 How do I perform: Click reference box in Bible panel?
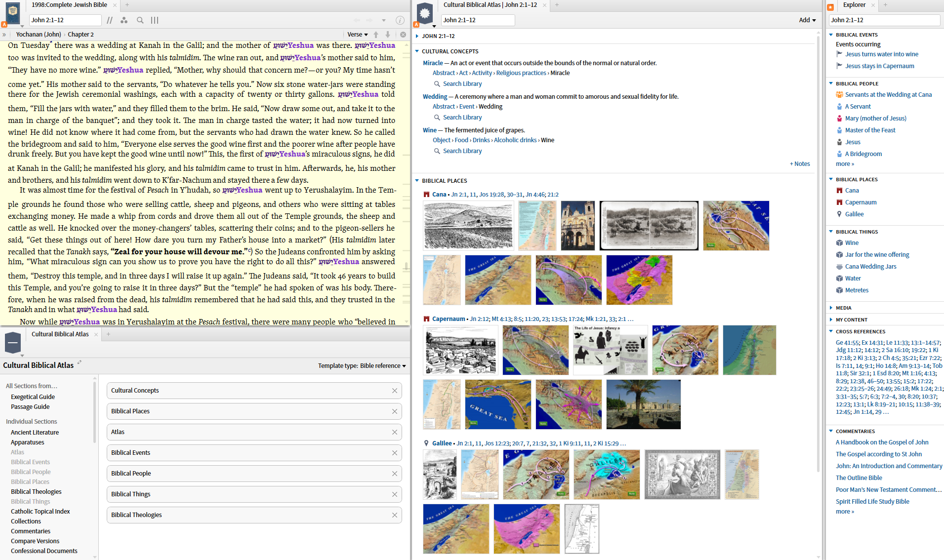click(x=65, y=20)
